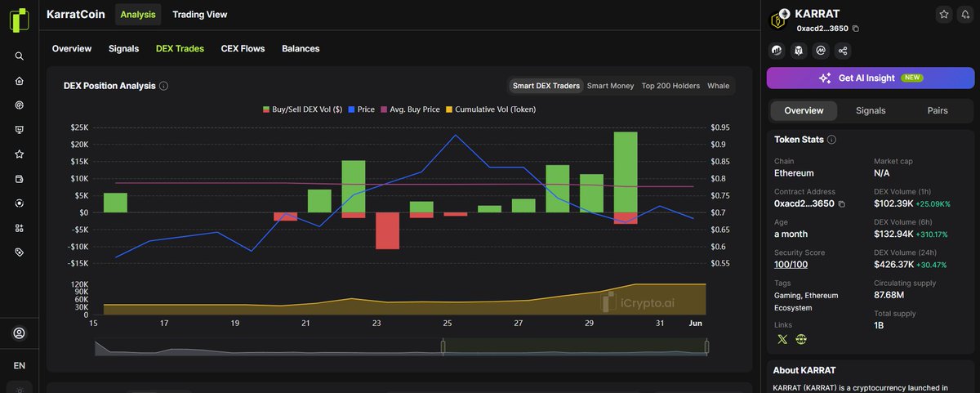Click the large red sell bar at 23

pos(387,231)
